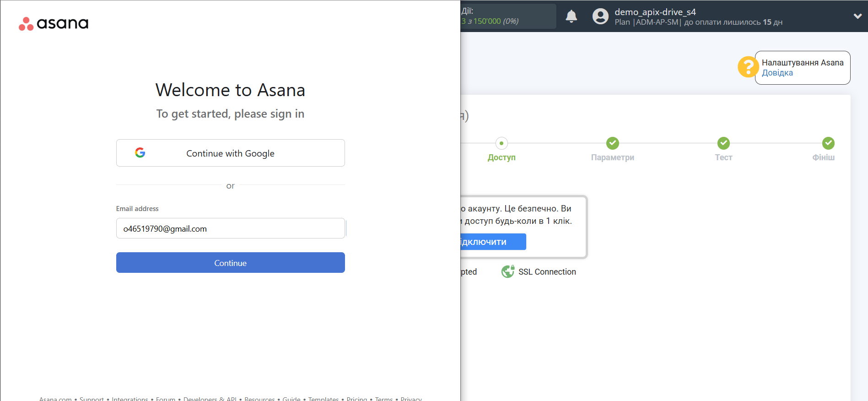Viewport: 868px width, 401px height.
Task: Click the Параметри step checkmark
Action: tap(612, 143)
